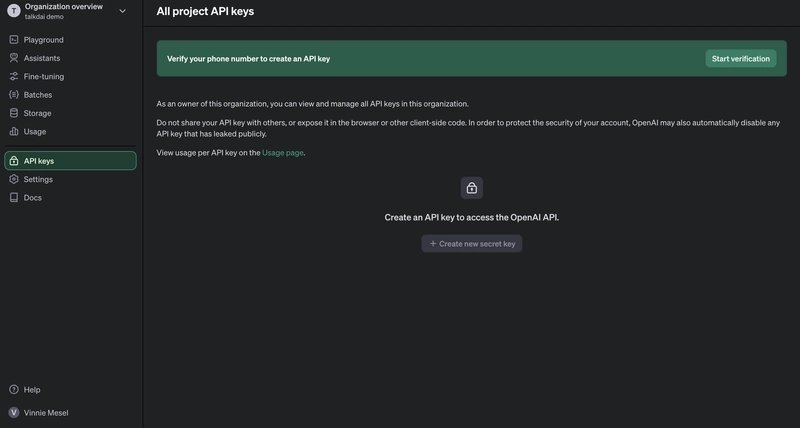Click the Storage database icon

(14, 113)
